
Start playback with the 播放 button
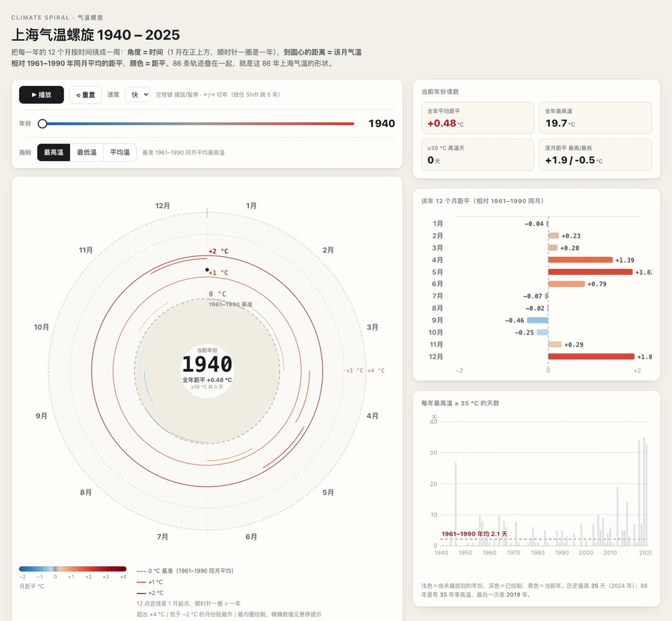41,95
